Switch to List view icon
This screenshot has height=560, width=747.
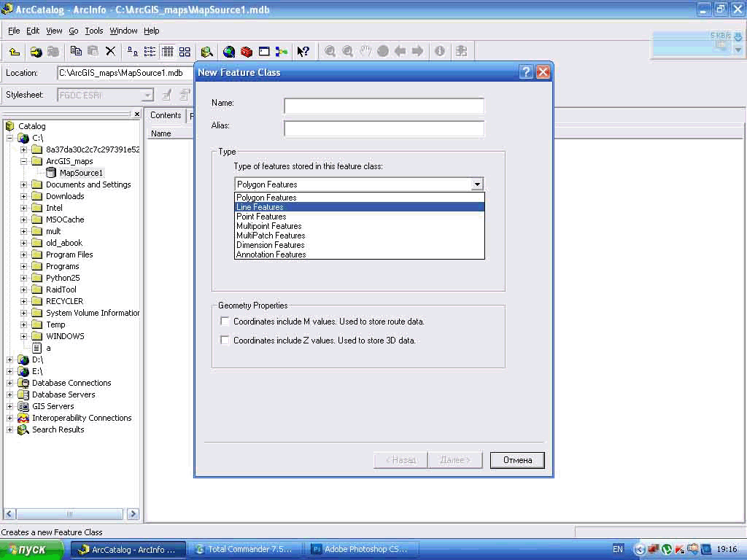[150, 52]
